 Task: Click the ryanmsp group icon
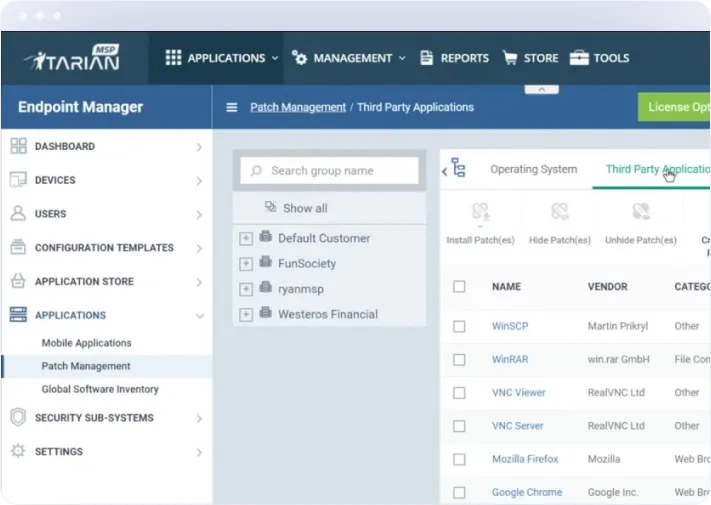(266, 287)
